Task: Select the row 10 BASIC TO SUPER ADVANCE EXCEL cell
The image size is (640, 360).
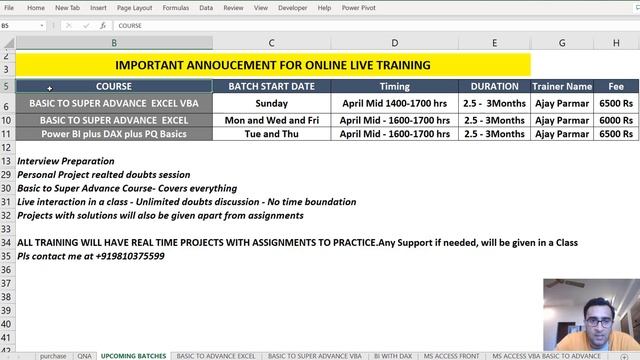Action: click(114, 120)
